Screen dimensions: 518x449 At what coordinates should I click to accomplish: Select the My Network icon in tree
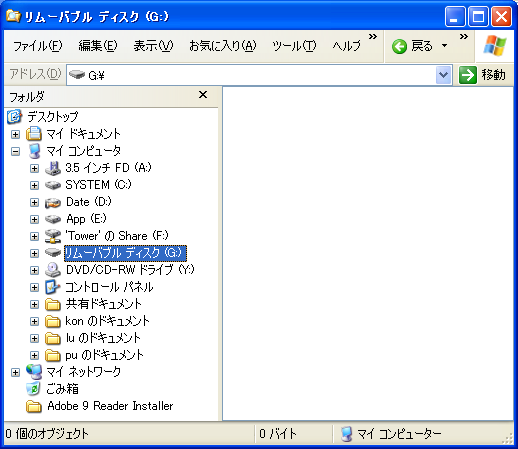pos(34,372)
